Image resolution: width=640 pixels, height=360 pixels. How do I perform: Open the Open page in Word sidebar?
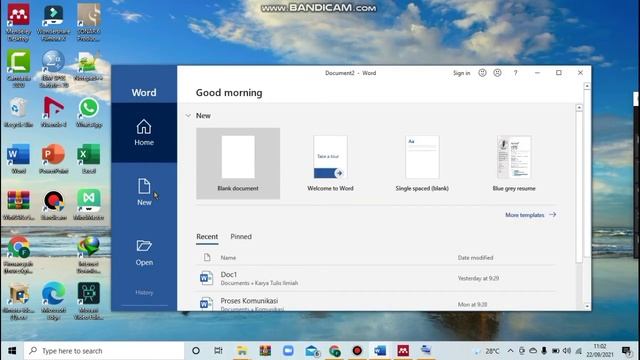144,253
